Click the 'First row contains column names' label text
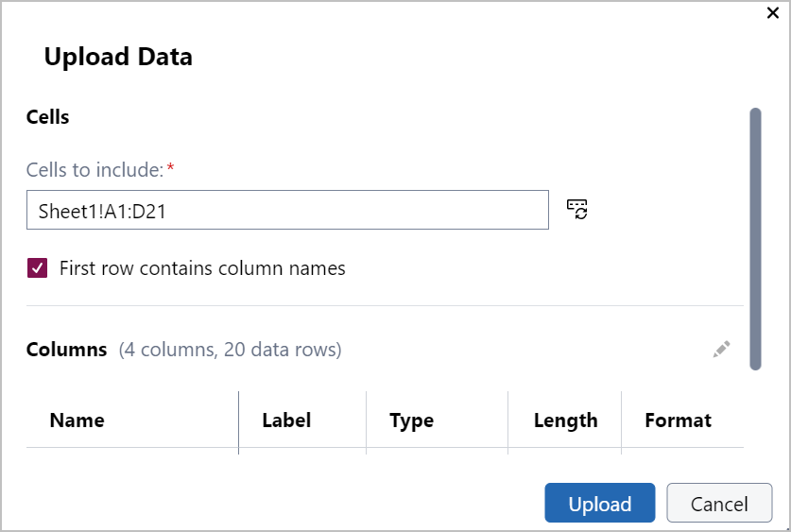Screen dimensions: 791x532 [x=202, y=268]
